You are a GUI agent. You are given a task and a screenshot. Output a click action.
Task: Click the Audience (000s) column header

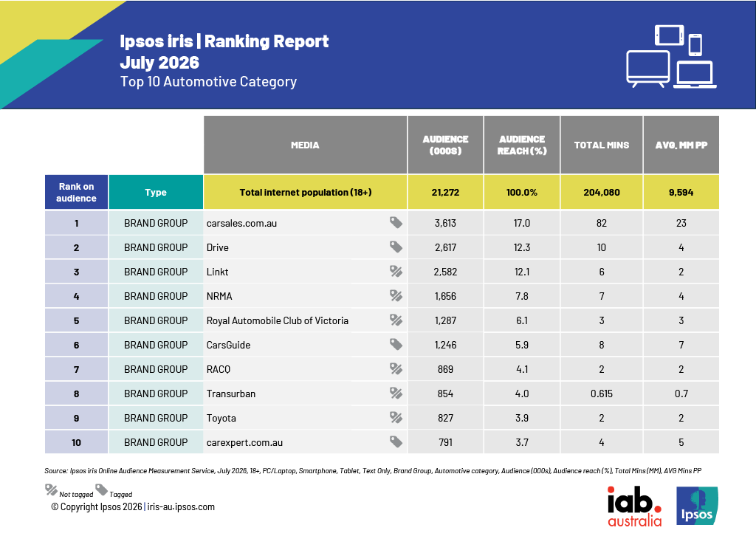pyautogui.click(x=445, y=145)
